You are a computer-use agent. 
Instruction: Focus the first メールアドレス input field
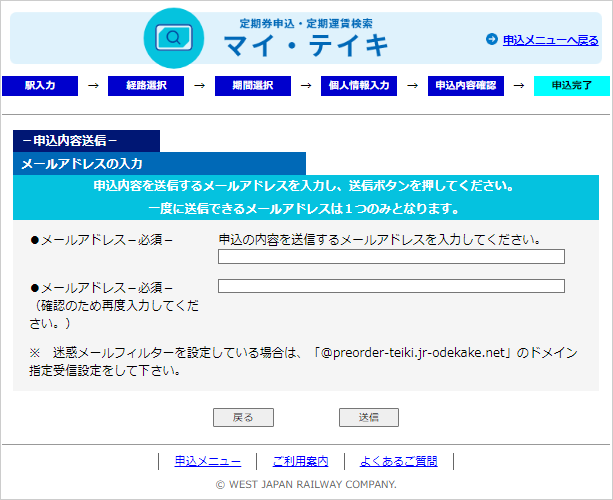pyautogui.click(x=391, y=257)
